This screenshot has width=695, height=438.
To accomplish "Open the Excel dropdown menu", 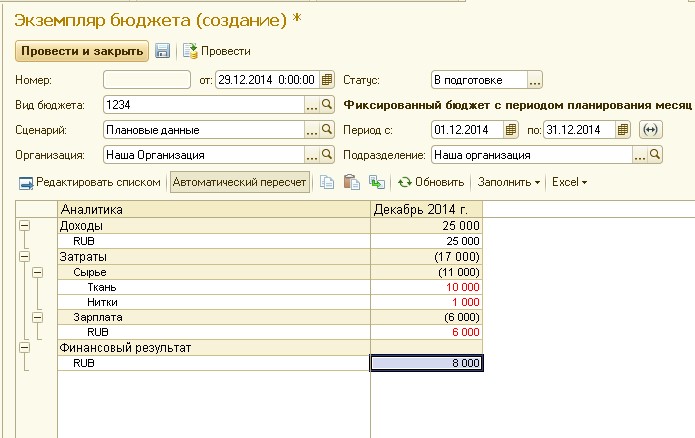I will coord(569,182).
